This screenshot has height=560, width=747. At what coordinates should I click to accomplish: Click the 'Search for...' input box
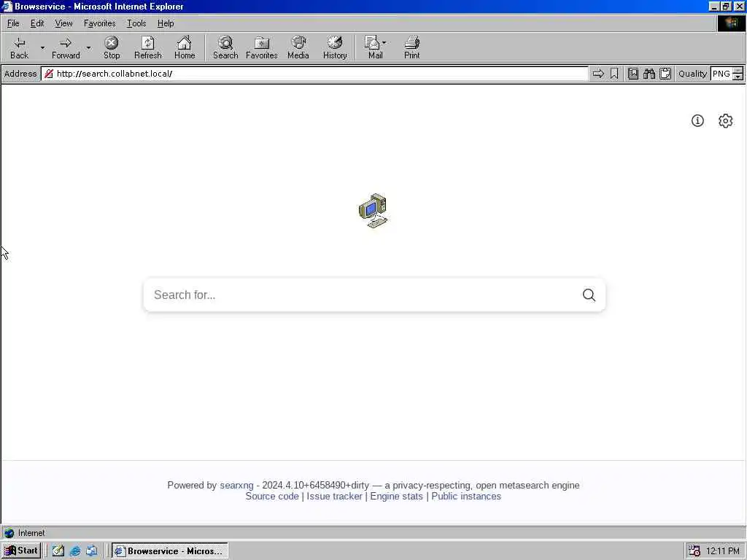[x=362, y=295]
